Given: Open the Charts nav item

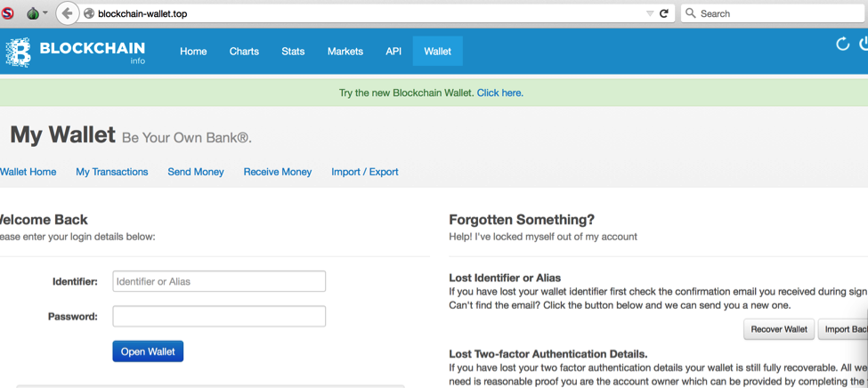Looking at the screenshot, I should coord(244,52).
